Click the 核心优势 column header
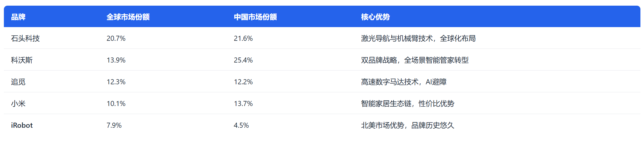 point(375,17)
